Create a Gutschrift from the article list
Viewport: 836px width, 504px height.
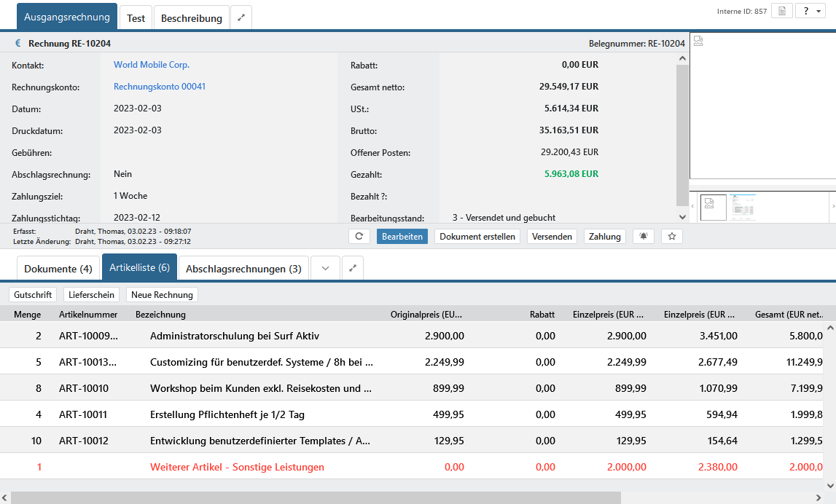coord(33,295)
